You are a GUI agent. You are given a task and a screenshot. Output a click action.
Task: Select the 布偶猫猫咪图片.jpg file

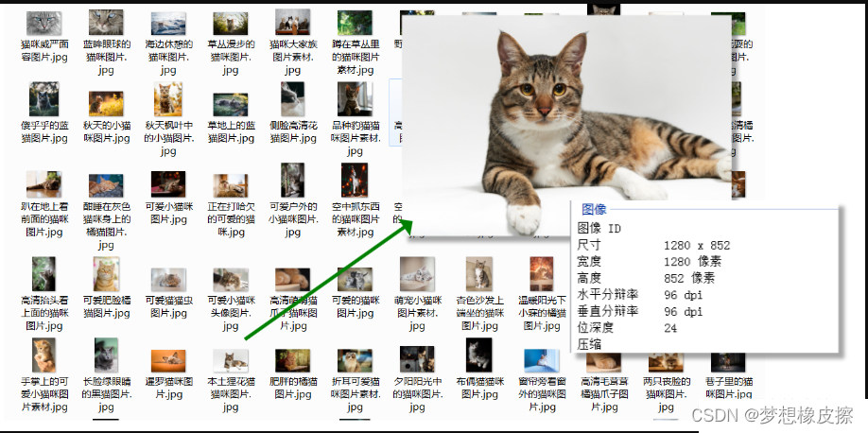(479, 370)
